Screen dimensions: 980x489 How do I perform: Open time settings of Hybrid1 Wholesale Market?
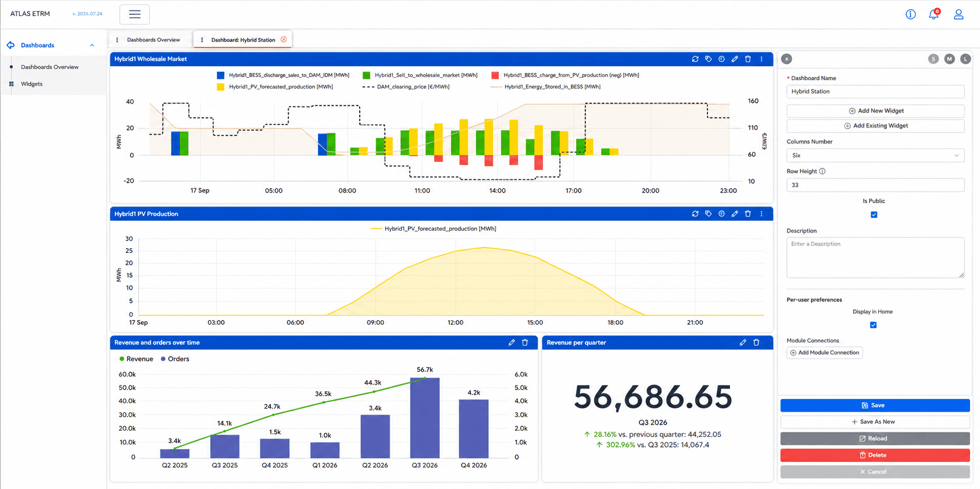coord(722,59)
